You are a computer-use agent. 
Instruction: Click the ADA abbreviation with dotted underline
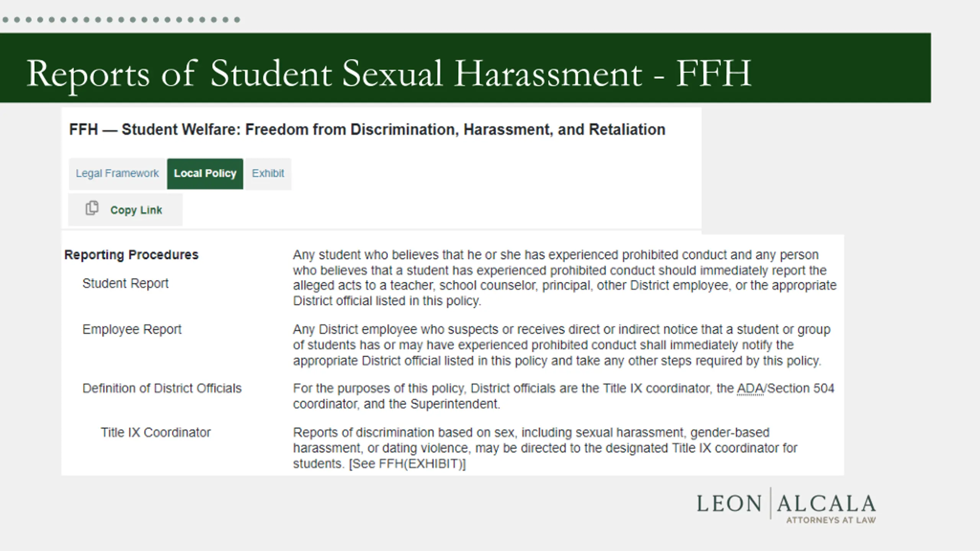[750, 389]
